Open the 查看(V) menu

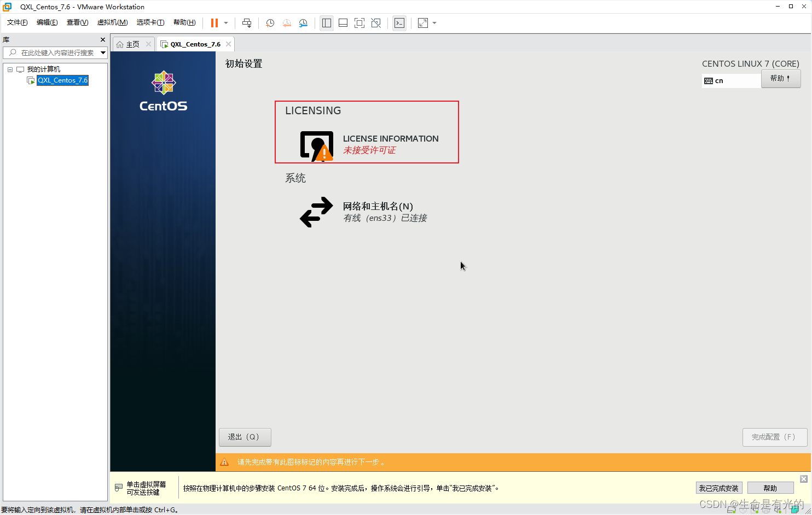click(77, 22)
